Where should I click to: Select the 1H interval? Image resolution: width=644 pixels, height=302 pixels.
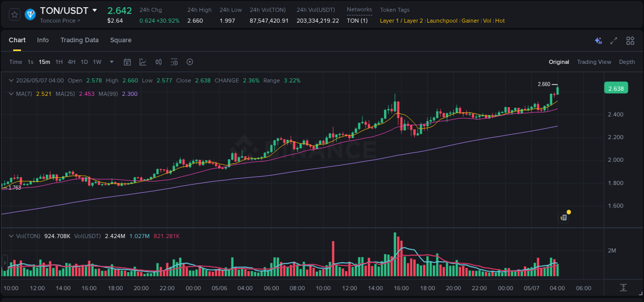point(59,62)
